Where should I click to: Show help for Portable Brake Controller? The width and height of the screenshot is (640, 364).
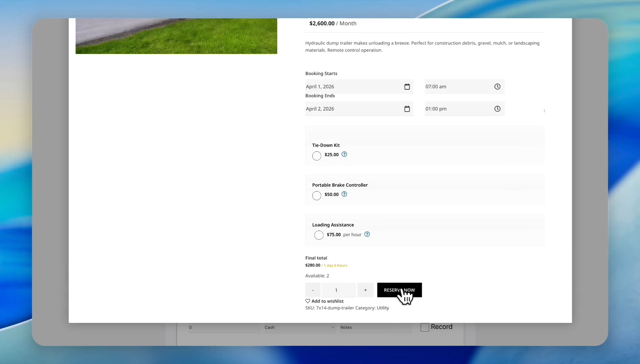coord(344,194)
